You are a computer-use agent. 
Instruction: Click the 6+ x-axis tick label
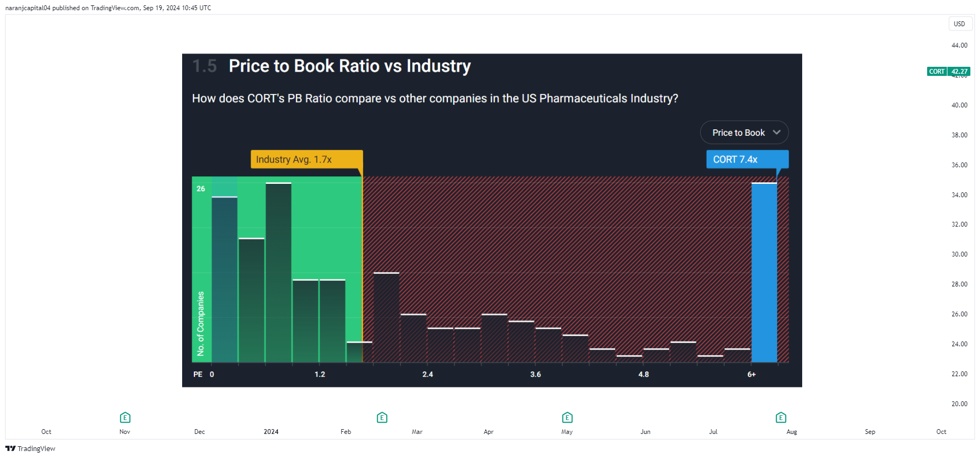(751, 375)
